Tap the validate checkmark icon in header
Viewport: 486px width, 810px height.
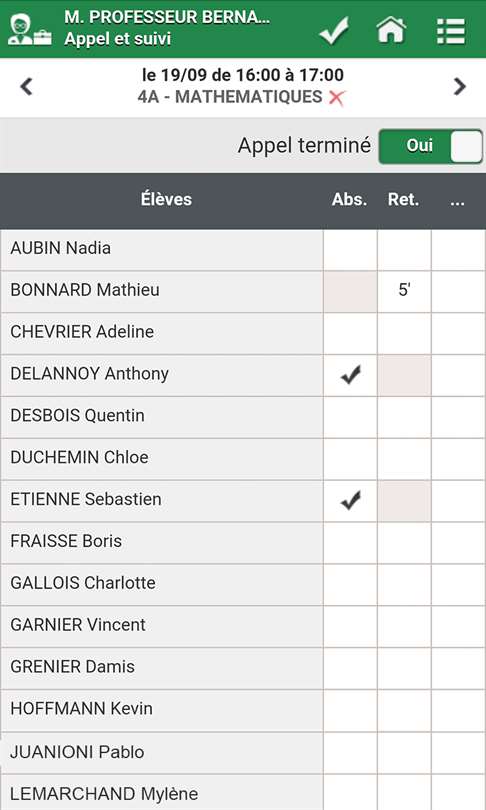point(334,31)
